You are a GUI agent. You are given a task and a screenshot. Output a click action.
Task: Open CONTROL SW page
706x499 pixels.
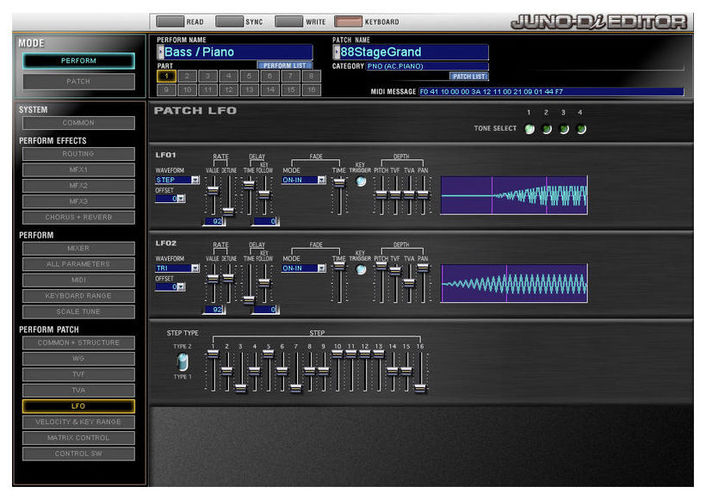point(79,454)
